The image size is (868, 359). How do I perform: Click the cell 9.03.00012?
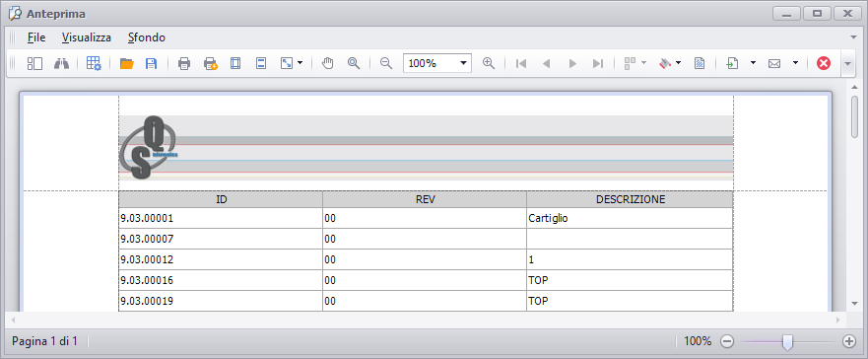point(221,259)
